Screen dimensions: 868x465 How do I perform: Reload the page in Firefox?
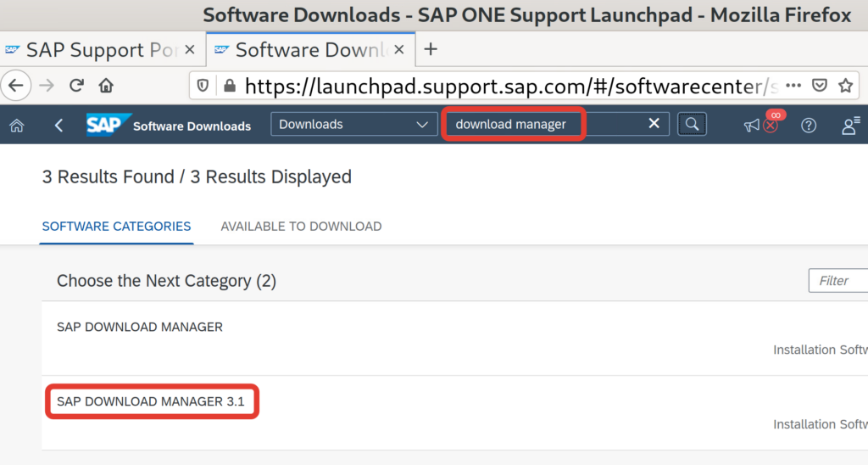coord(76,85)
